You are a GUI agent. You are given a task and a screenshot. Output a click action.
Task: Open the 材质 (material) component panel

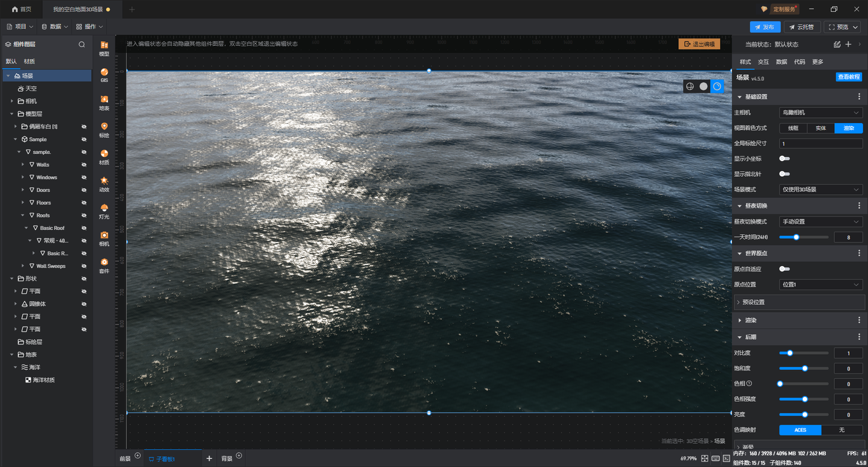pos(104,157)
